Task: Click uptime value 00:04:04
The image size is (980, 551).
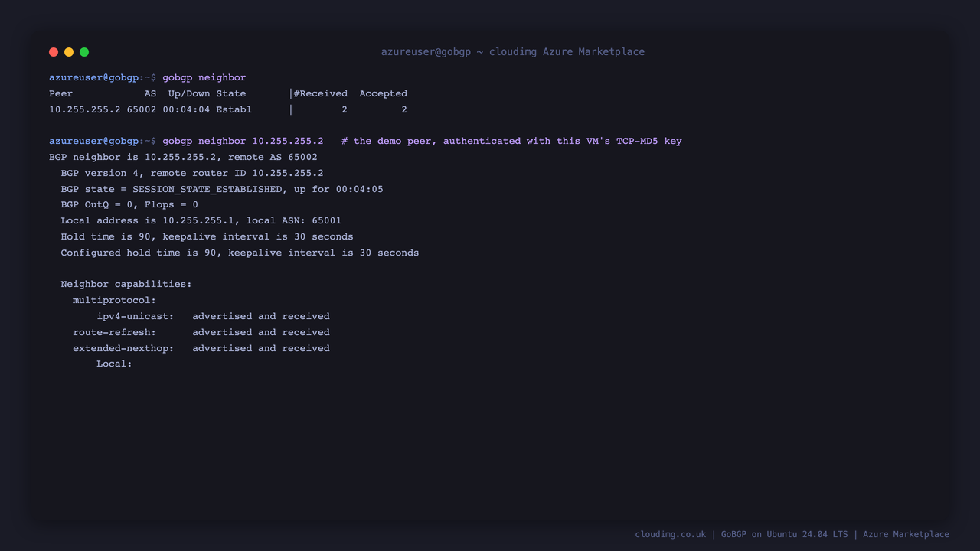Action: tap(186, 109)
